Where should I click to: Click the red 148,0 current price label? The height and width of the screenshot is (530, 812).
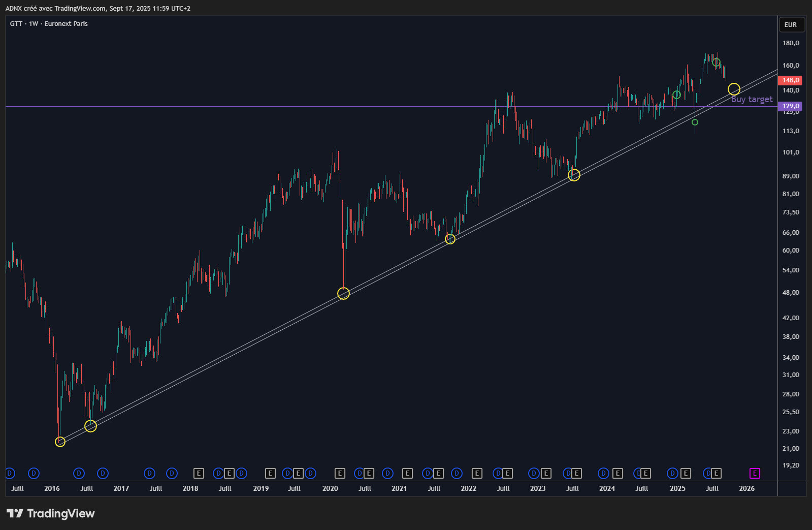click(x=791, y=80)
